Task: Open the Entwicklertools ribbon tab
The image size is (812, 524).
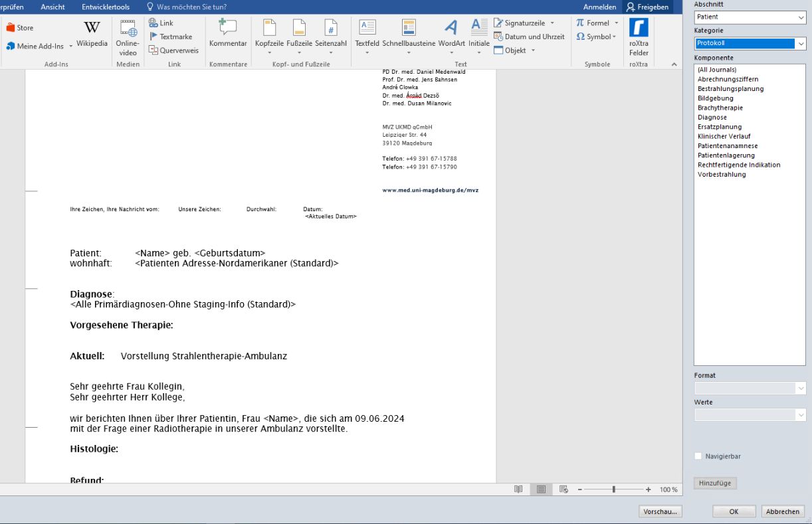Action: [x=106, y=7]
